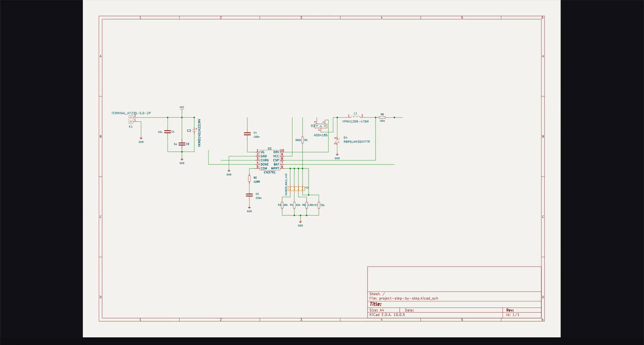Click the CN3791 chip name text
This screenshot has width=644, height=345.
(x=270, y=172)
